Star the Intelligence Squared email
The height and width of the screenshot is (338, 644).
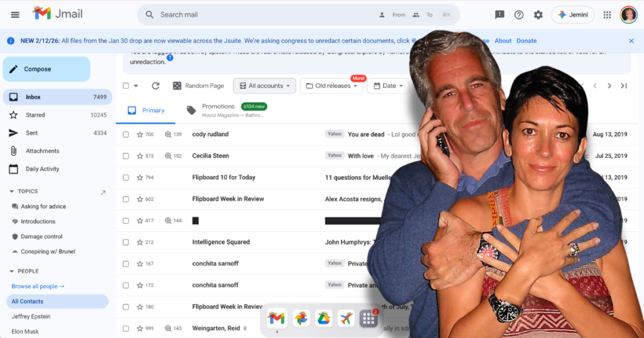140,243
